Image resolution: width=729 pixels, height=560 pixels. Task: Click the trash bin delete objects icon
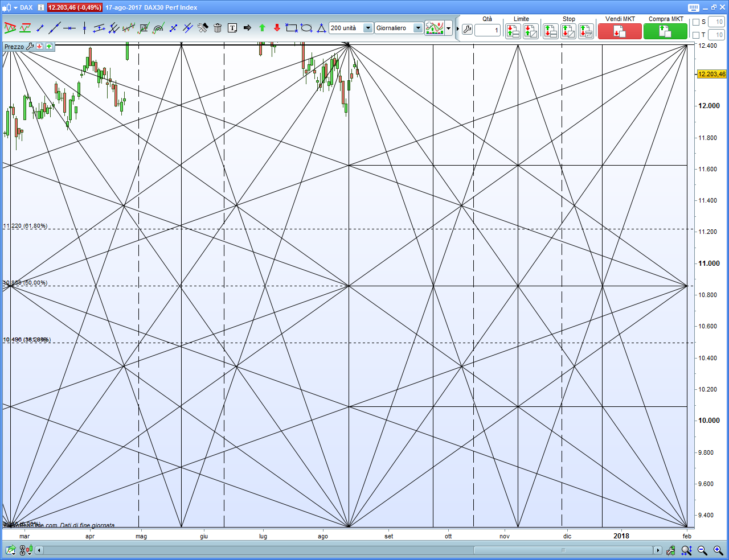[218, 28]
